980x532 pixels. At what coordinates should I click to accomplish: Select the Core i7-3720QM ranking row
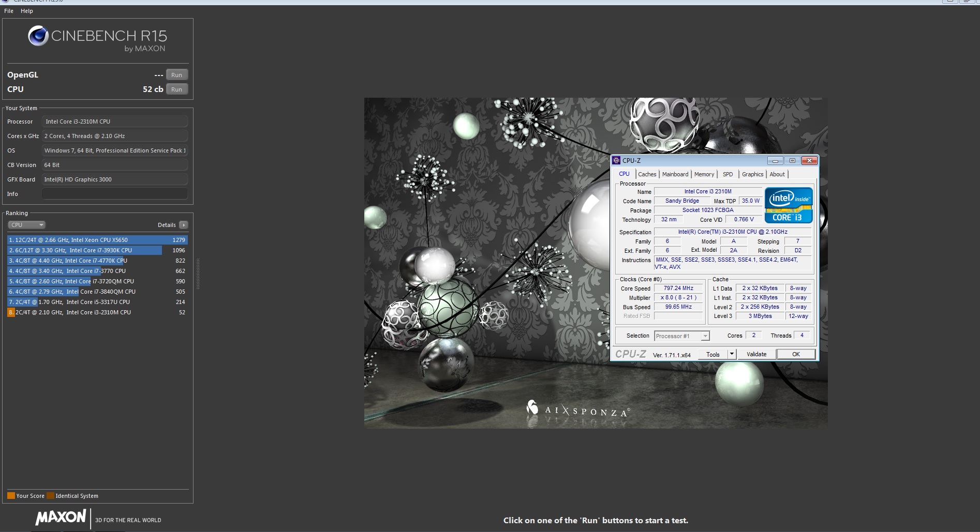(x=97, y=281)
